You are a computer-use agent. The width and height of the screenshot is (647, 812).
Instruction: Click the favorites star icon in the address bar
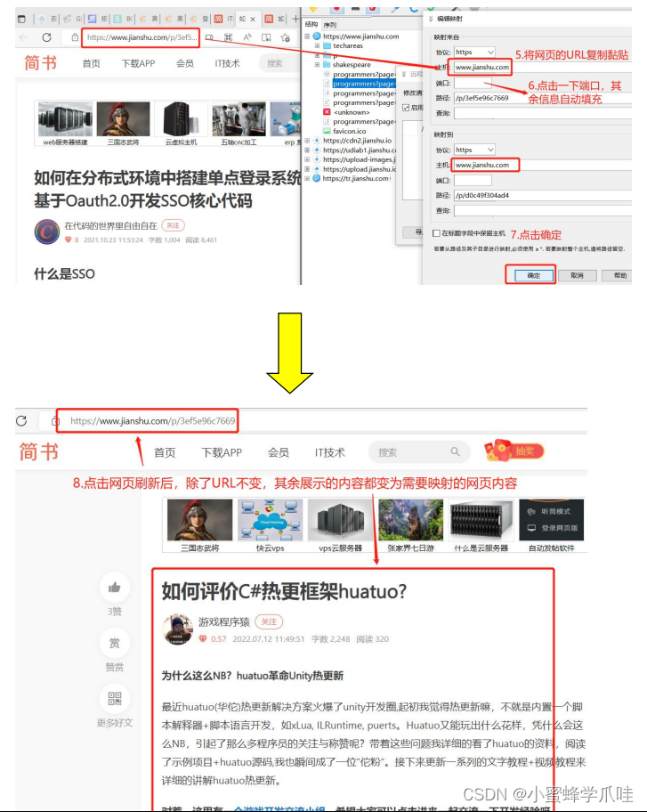click(x=285, y=37)
